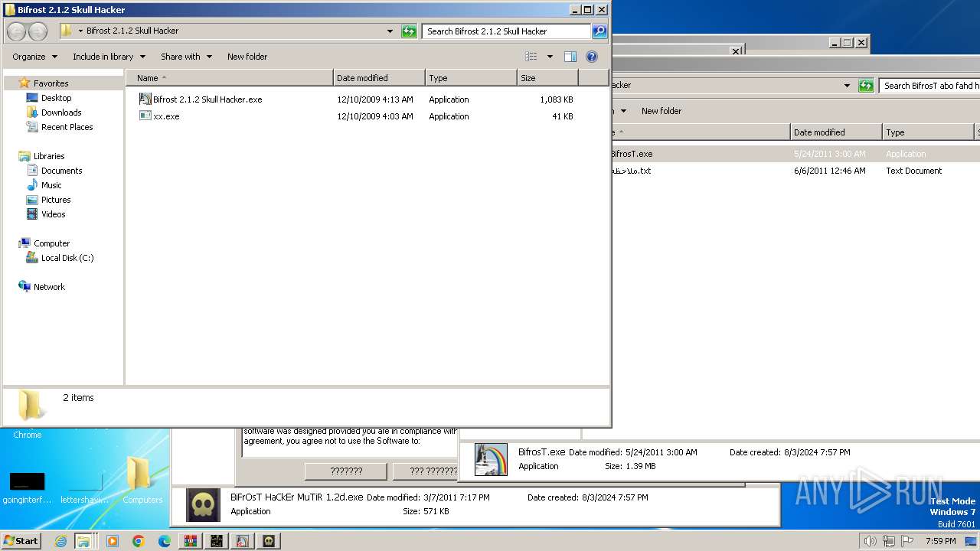This screenshot has height=551, width=980.
Task: Open Downloads under Favorites
Action: point(61,112)
